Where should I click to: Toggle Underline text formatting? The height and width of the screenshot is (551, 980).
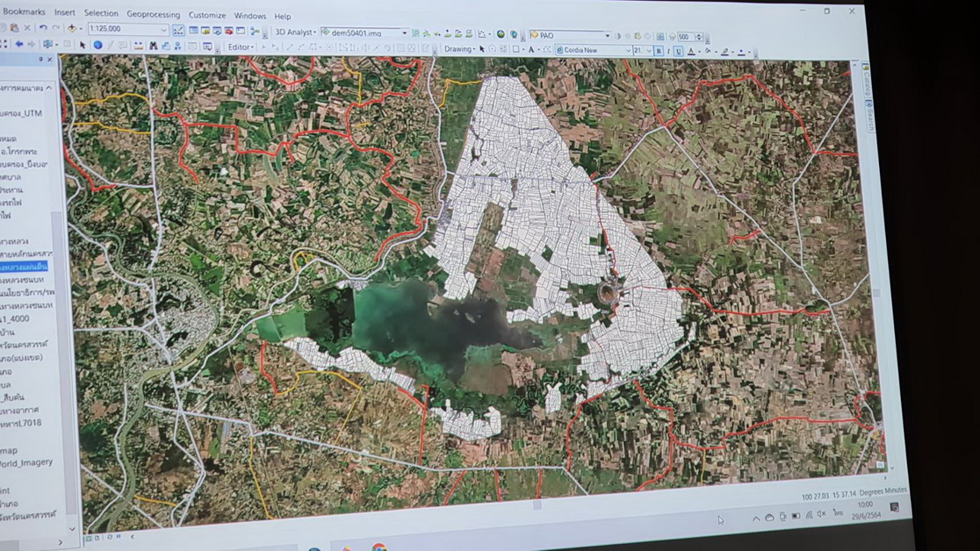click(678, 51)
